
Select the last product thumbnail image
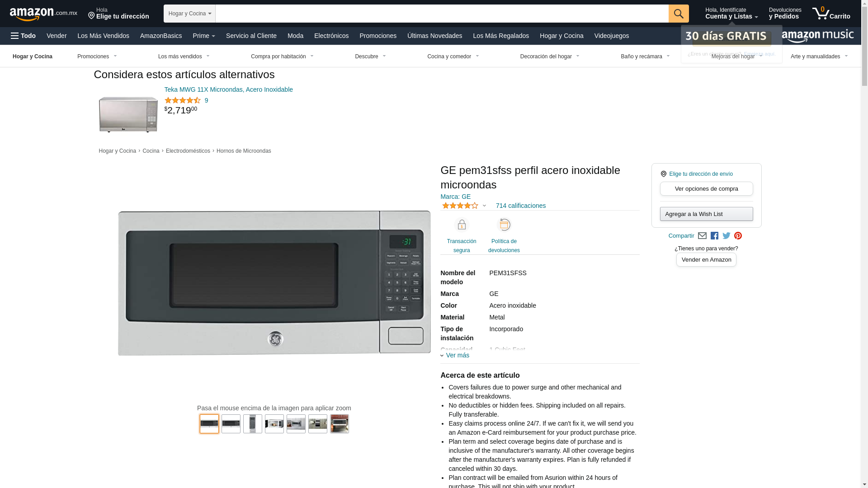[340, 424]
